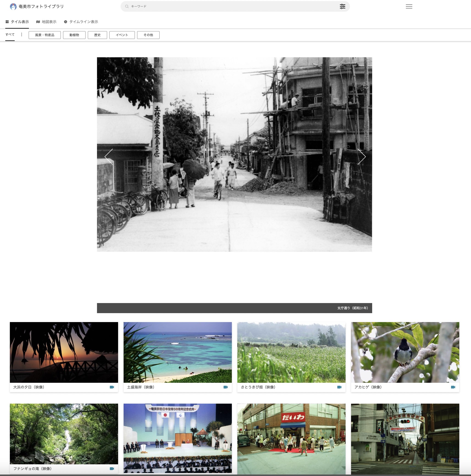Image resolution: width=471 pixels, height=476 pixels.
Task: Switch to タイムライン表示 tab
Action: 81,22
